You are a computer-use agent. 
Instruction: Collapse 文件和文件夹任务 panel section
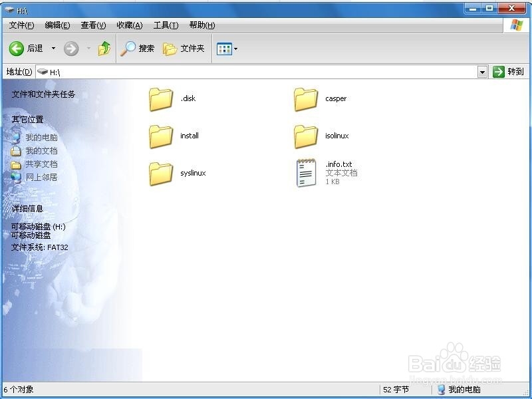(x=43, y=94)
